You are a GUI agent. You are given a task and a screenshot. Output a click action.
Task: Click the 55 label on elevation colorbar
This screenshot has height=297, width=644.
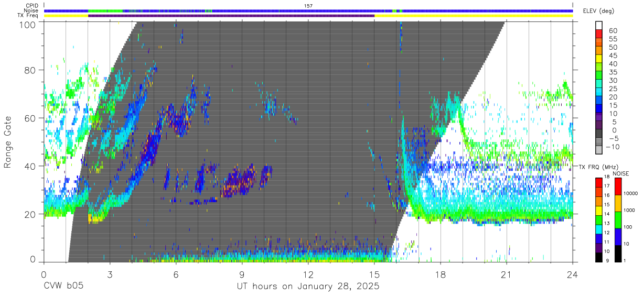[x=613, y=39]
